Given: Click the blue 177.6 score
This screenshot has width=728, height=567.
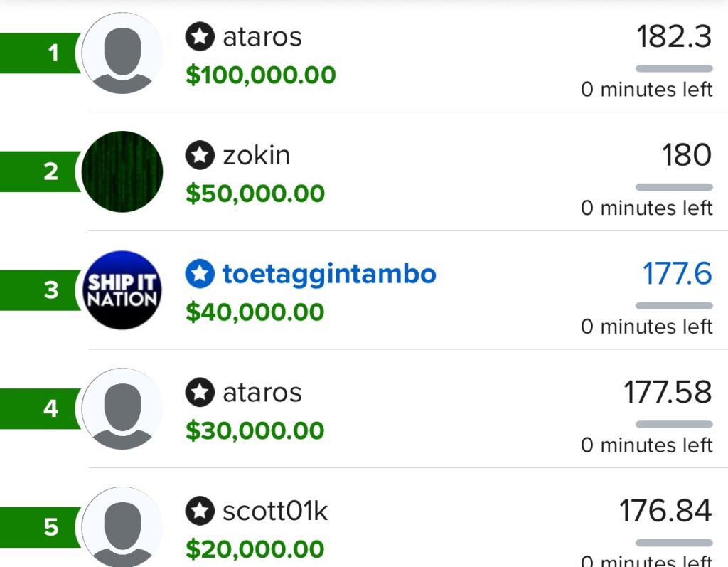Looking at the screenshot, I should 677,274.
